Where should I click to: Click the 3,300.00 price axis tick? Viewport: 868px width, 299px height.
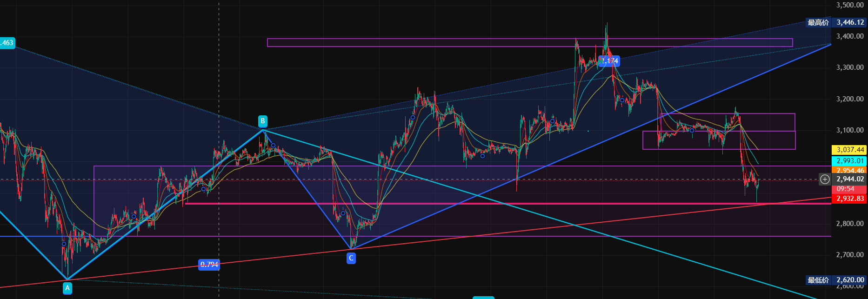pyautogui.click(x=850, y=67)
